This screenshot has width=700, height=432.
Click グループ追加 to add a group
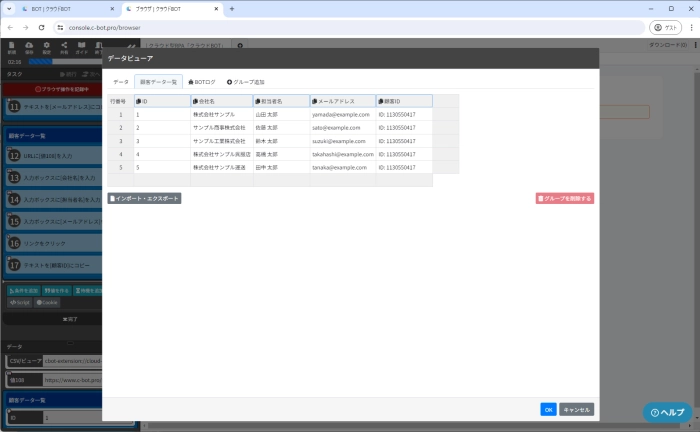tap(245, 81)
